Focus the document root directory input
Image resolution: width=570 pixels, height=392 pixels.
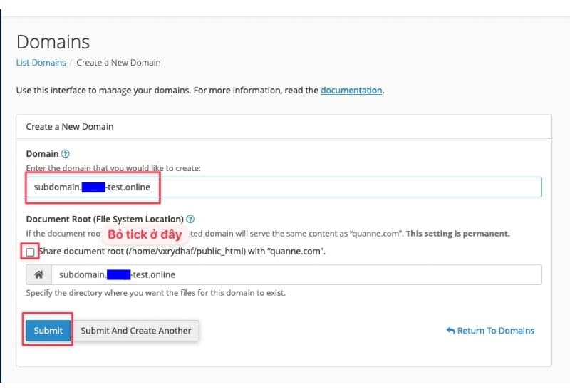pyautogui.click(x=296, y=274)
